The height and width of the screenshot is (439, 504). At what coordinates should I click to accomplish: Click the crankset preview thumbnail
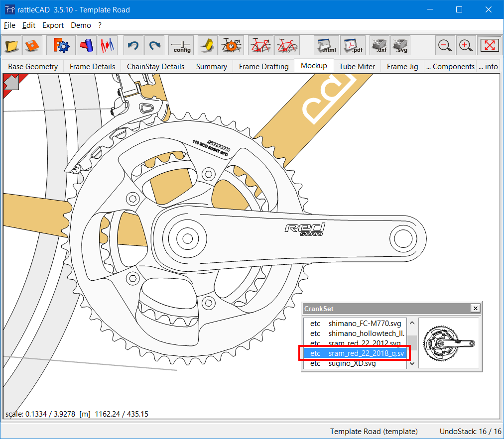(x=449, y=343)
